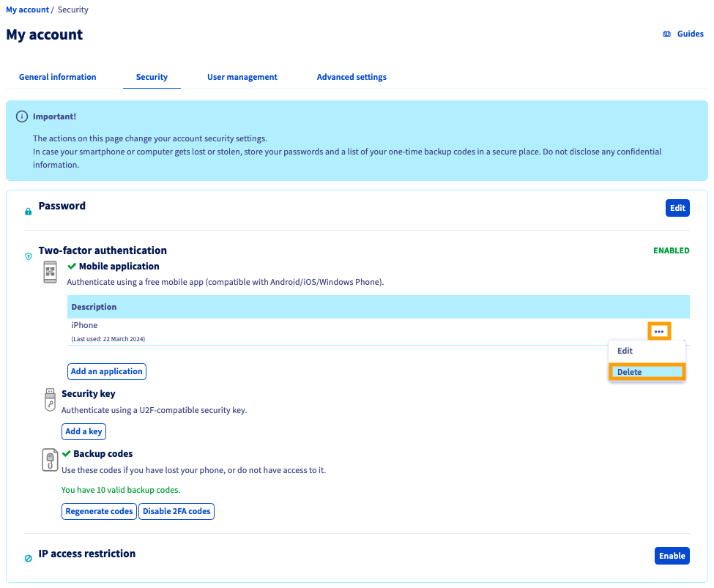This screenshot has height=588, width=714.
Task: Click the blocked-circle icon near IP access restriction
Action: (28, 557)
